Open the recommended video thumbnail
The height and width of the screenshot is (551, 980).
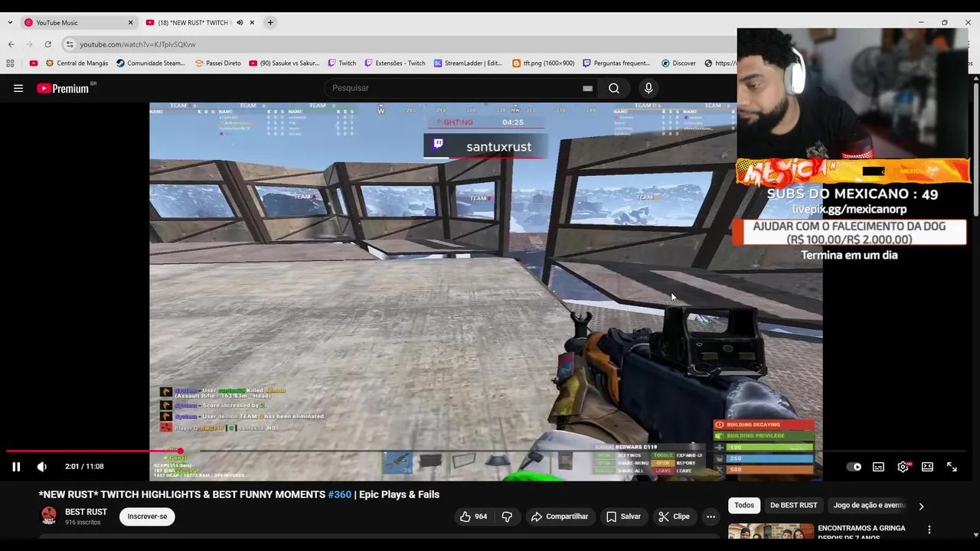pyautogui.click(x=771, y=531)
